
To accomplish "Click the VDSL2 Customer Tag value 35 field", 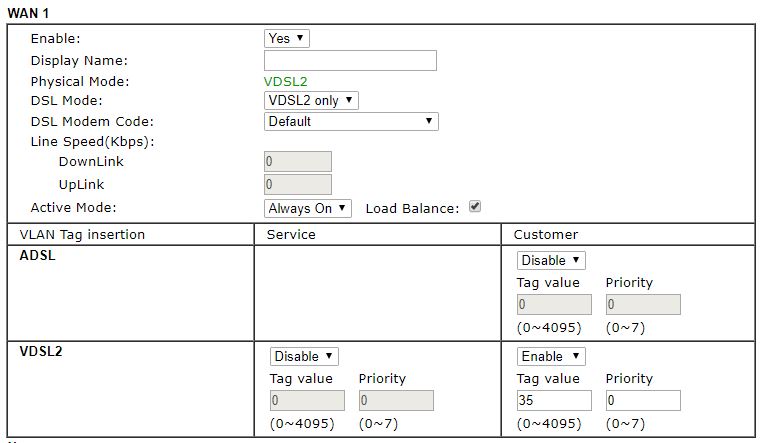I will point(554,401).
